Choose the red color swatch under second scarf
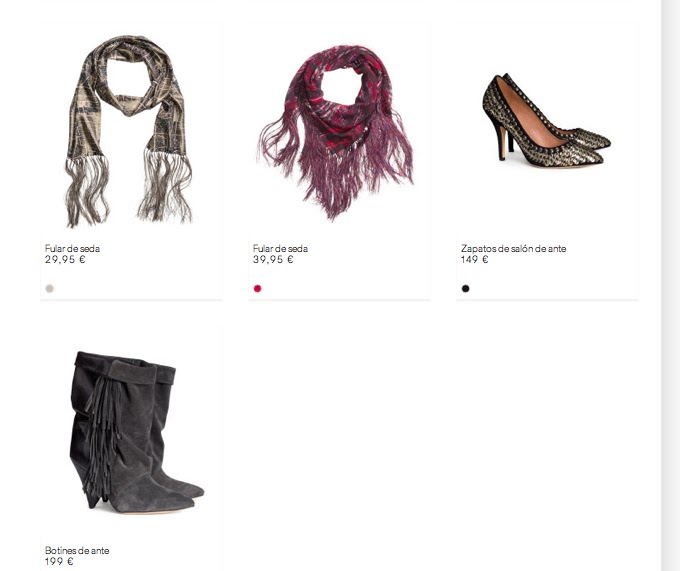 tap(258, 288)
